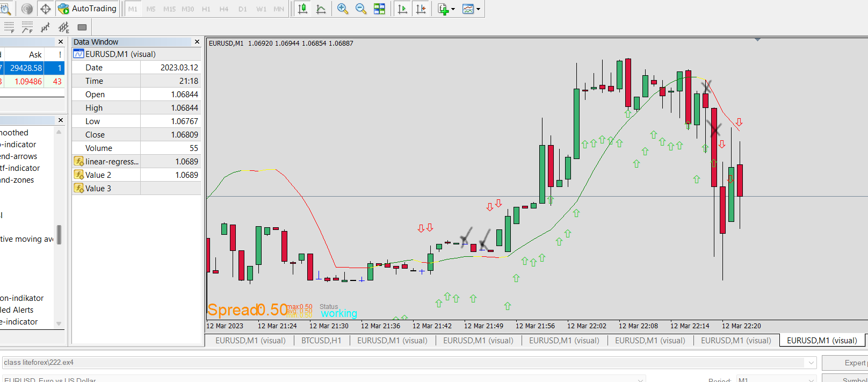Close the Navigator panel
Screen dimensions: 868x382
point(61,120)
